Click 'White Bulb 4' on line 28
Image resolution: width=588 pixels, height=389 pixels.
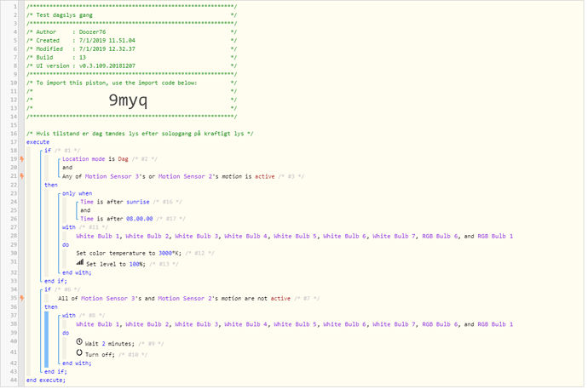[x=245, y=237]
